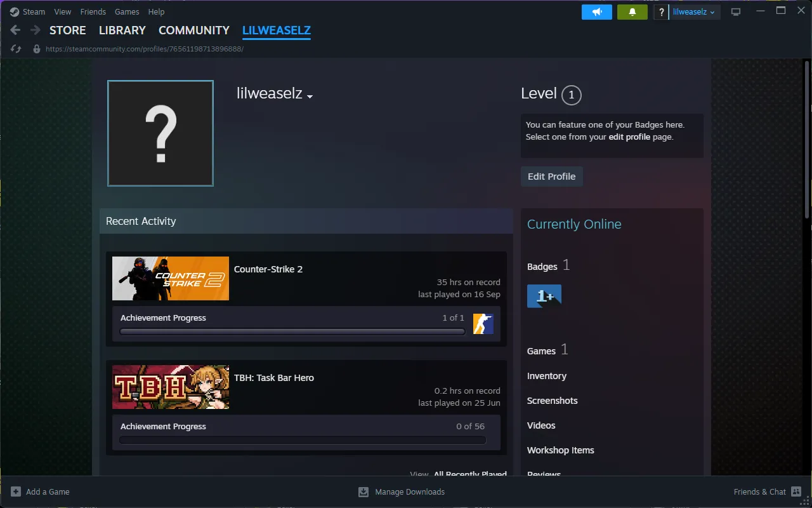Image resolution: width=812 pixels, height=508 pixels.
Task: Click the TBH achievement progress bar
Action: (x=303, y=440)
